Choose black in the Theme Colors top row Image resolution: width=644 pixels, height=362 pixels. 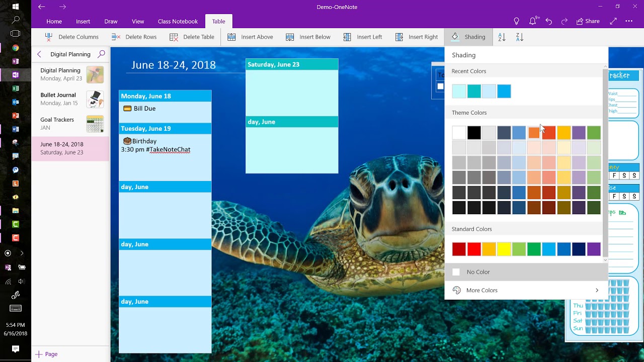pyautogui.click(x=474, y=133)
